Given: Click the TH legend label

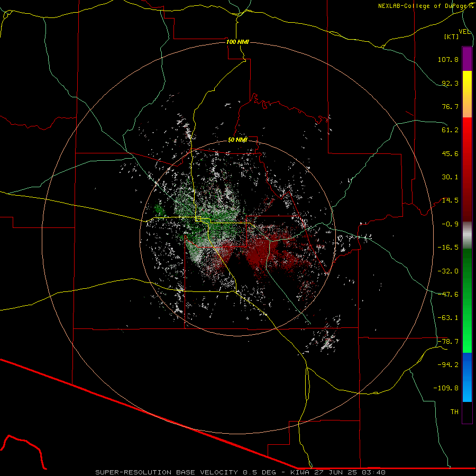Looking at the screenshot, I should pyautogui.click(x=454, y=412).
